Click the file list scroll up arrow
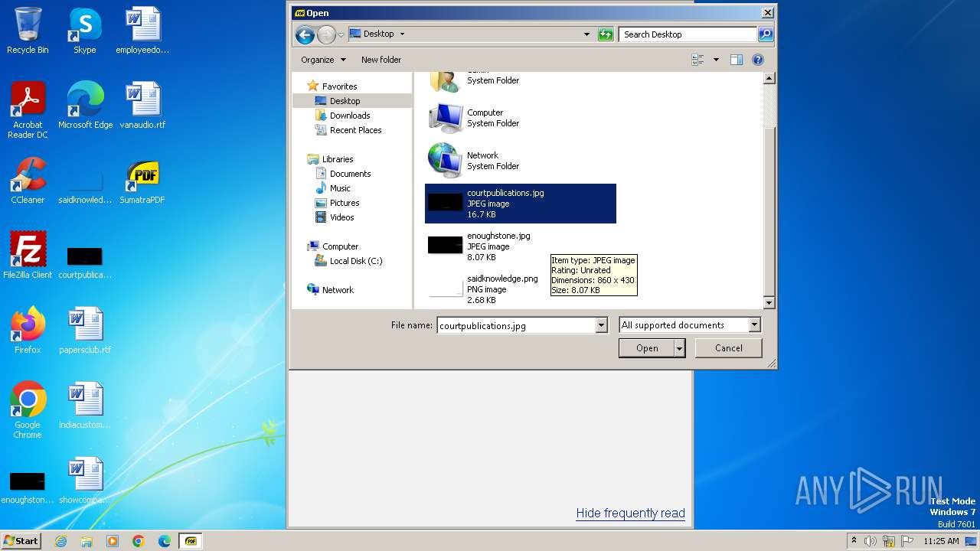The width and height of the screenshot is (980, 551). pyautogui.click(x=769, y=79)
